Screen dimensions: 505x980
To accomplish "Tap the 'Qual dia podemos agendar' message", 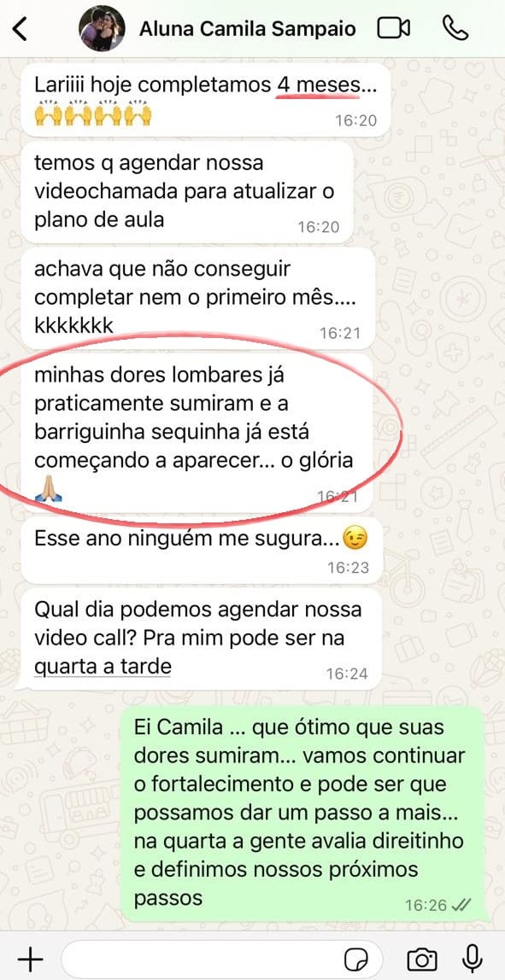I will (x=202, y=639).
